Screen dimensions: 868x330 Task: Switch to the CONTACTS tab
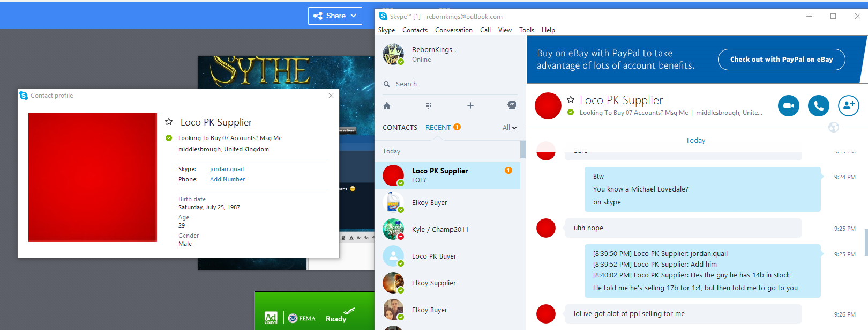click(x=400, y=128)
